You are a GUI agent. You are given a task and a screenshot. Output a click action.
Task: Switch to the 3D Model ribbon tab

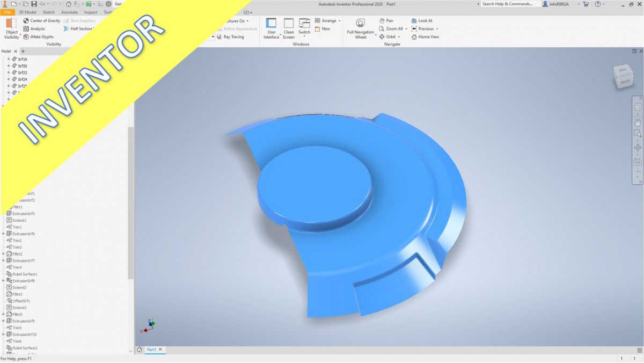pos(27,12)
